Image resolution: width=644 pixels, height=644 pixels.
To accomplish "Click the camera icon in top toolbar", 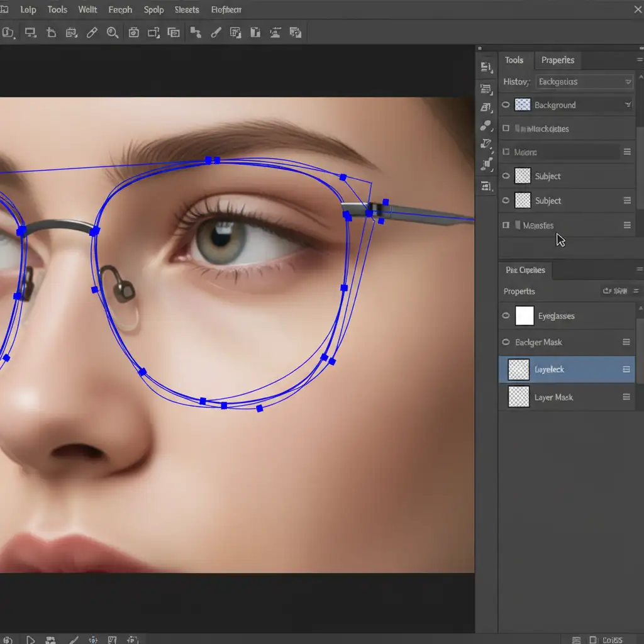I will point(133,33).
